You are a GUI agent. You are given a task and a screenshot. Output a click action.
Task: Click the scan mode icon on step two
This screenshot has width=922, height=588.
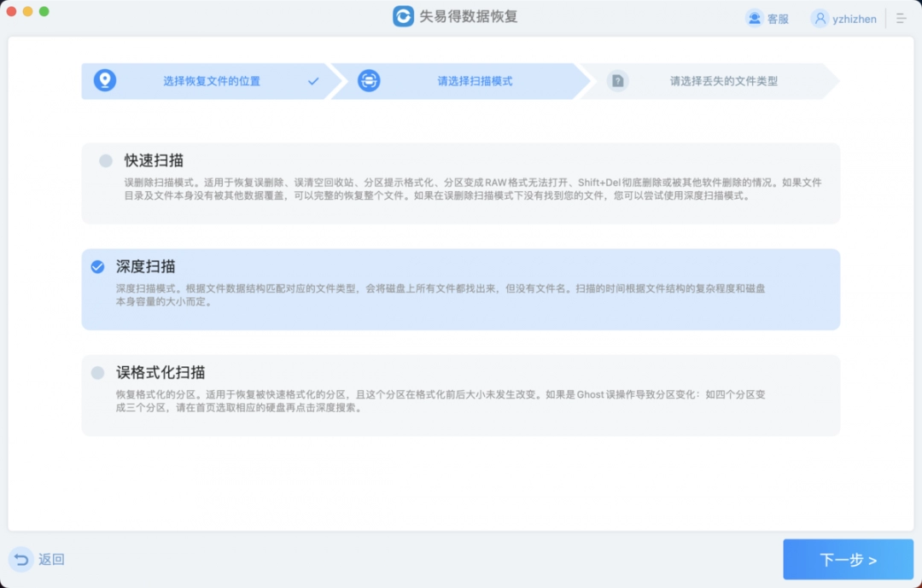[371, 80]
